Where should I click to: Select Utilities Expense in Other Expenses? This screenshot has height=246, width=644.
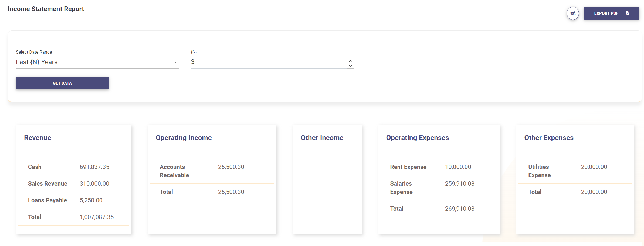539,171
